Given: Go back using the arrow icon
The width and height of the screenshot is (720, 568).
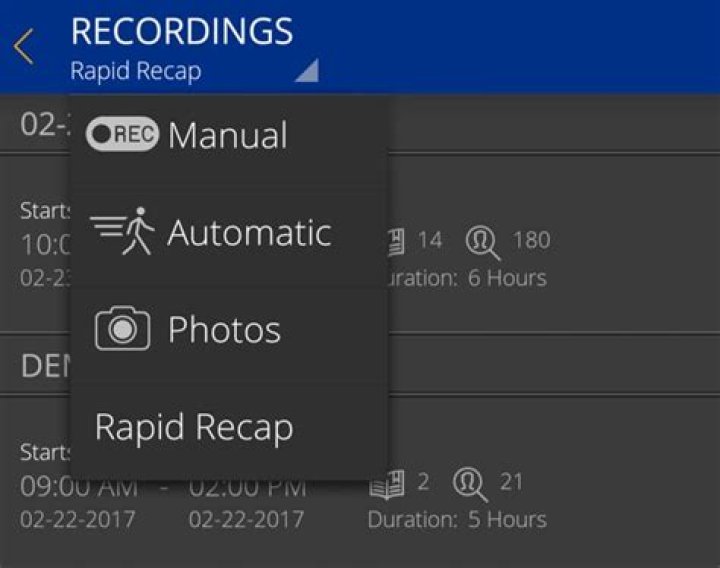Looking at the screenshot, I should click(x=24, y=46).
